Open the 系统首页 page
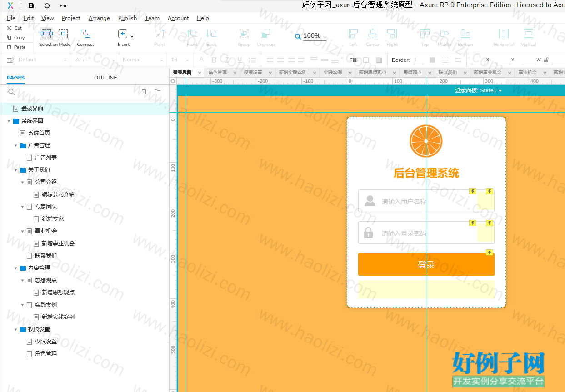This screenshot has width=565, height=392. [x=39, y=133]
